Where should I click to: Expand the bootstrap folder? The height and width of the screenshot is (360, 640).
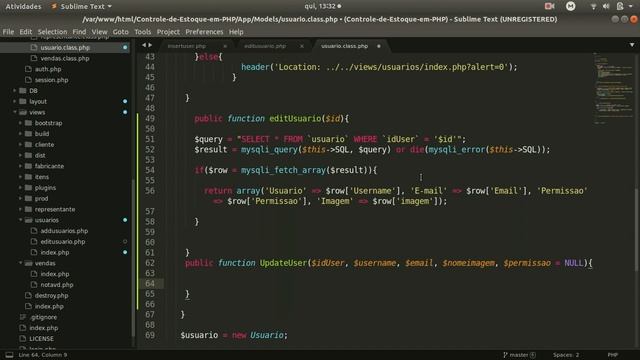[20, 123]
